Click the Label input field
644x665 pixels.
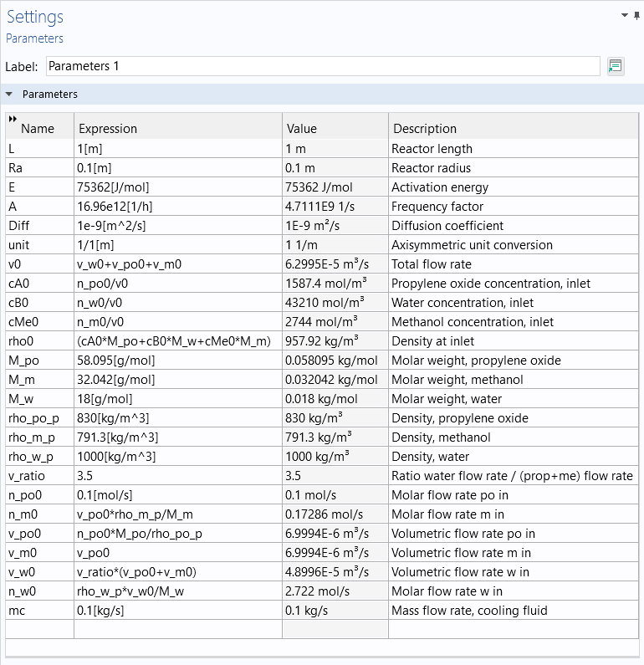pos(323,66)
